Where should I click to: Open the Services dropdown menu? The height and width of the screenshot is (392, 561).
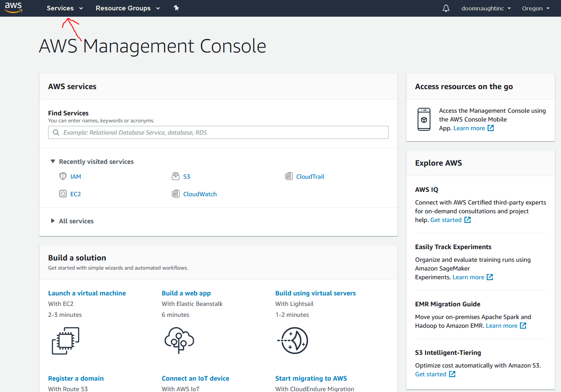(65, 8)
